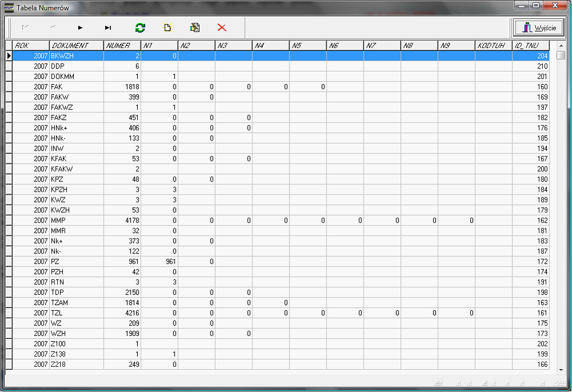Click the Wyjście exit button
Screen dimensions: 572x392
(538, 27)
